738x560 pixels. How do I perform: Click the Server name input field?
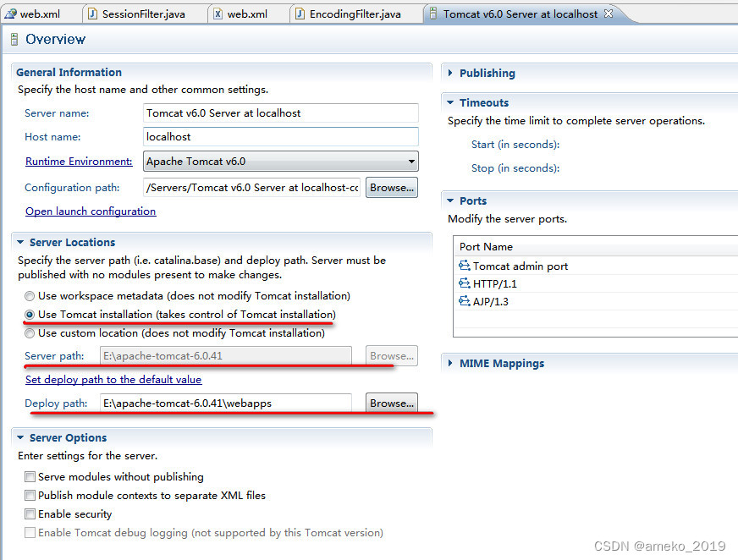[280, 113]
